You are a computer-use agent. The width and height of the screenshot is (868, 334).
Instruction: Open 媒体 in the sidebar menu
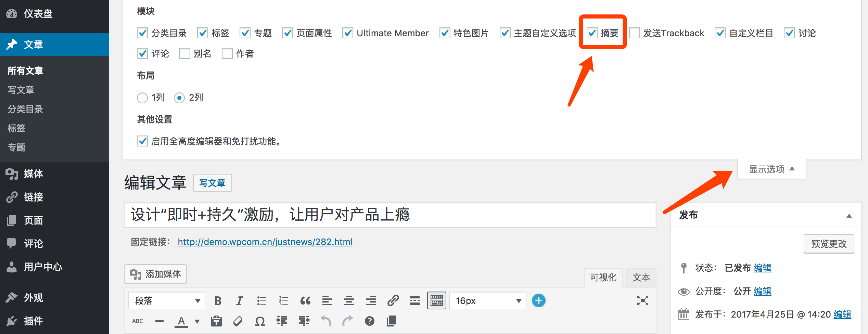click(54, 174)
